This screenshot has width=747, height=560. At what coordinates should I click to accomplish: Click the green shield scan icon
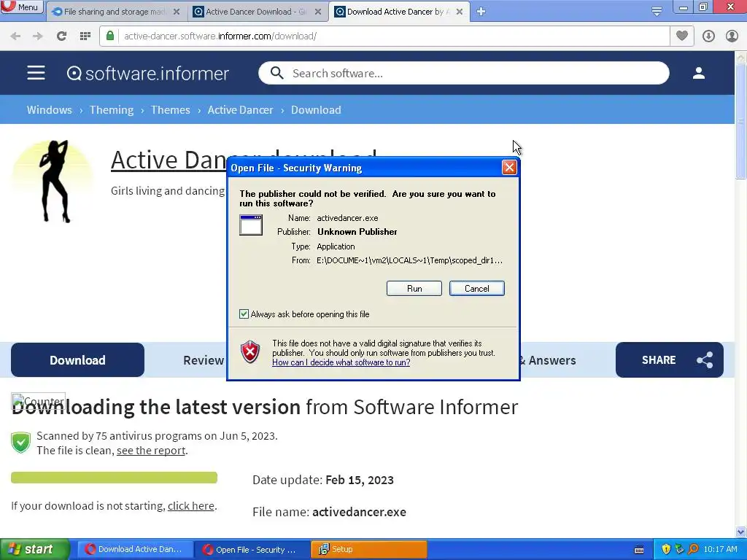point(21,443)
